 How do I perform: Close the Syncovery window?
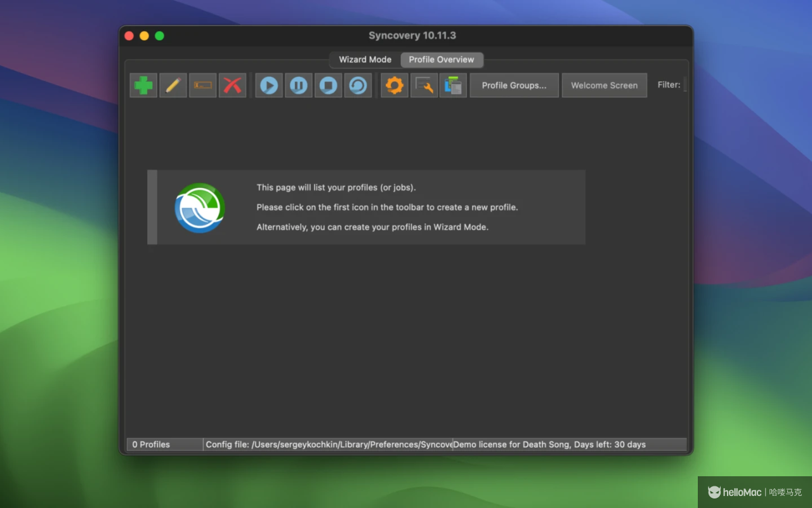[x=129, y=36]
